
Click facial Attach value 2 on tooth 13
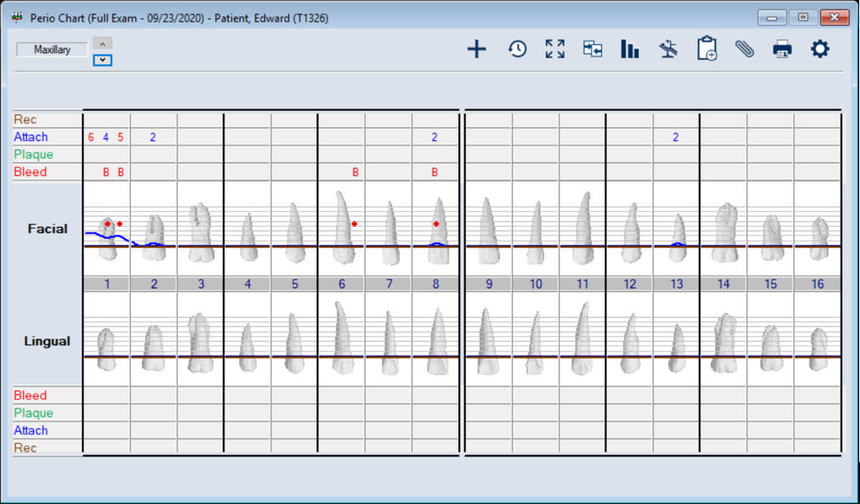(675, 138)
